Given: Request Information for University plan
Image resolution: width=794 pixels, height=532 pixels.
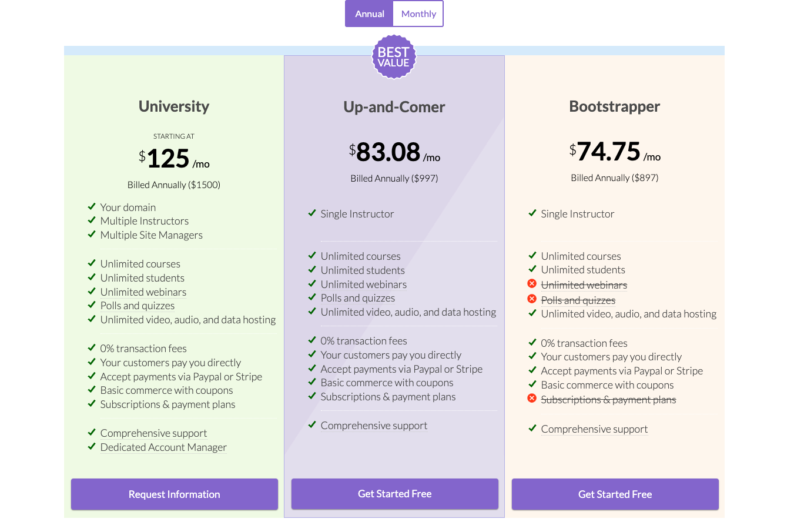Looking at the screenshot, I should tap(175, 494).
